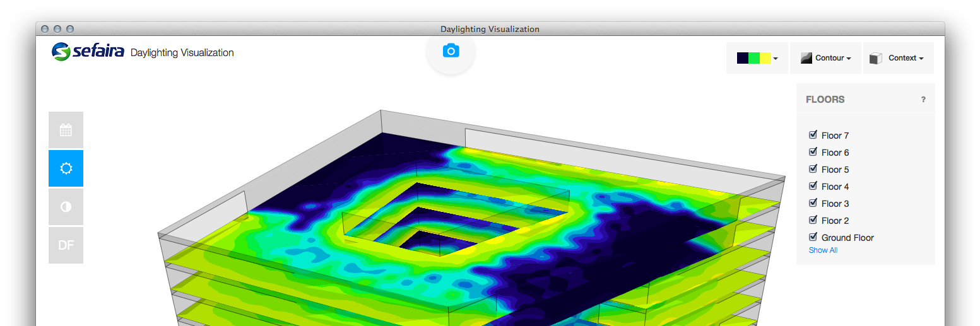Uncheck the Floor 3 checkbox
980x326 pixels.
pyautogui.click(x=813, y=203)
